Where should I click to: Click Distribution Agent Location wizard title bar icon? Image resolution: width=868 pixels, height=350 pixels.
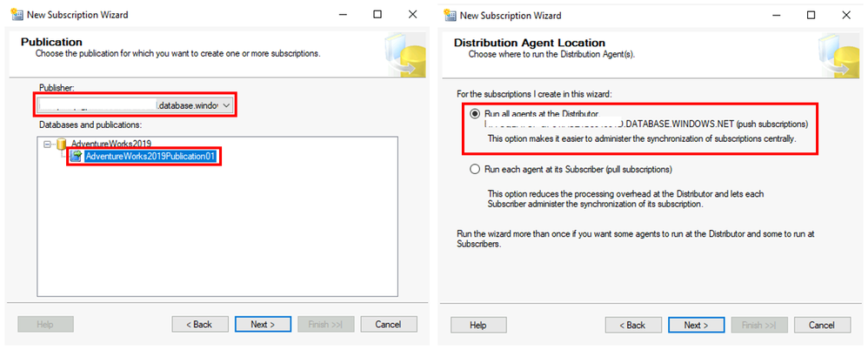[451, 16]
